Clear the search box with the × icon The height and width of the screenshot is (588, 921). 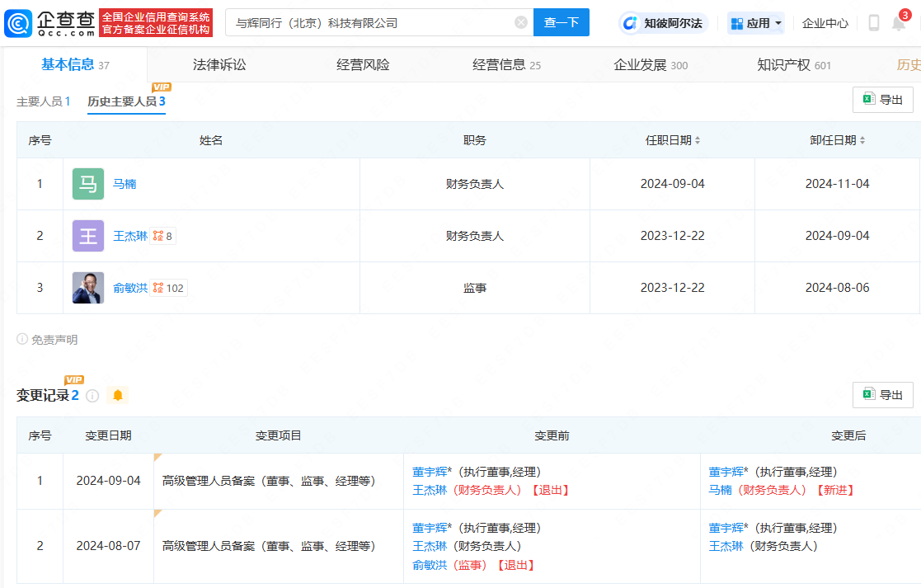(519, 22)
